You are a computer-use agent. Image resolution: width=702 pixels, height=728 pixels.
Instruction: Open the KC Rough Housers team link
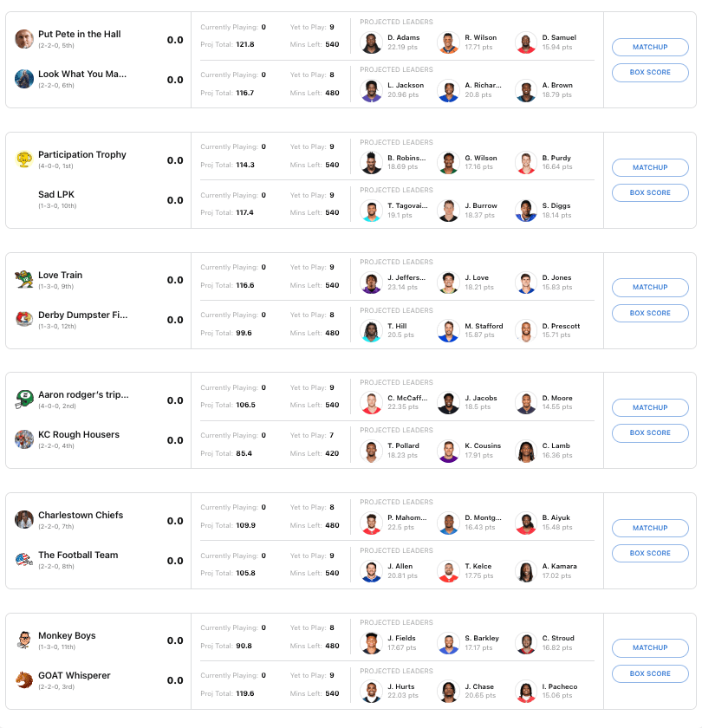point(79,434)
